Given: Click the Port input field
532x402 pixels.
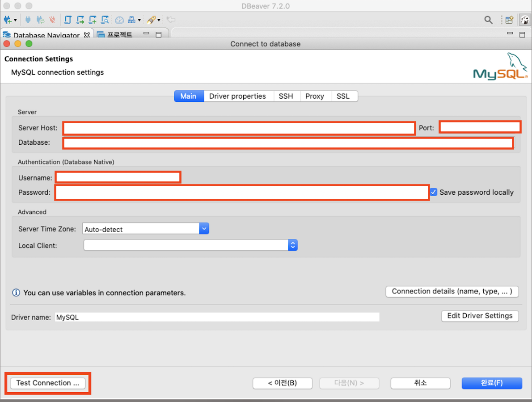Looking at the screenshot, I should click(480, 127).
